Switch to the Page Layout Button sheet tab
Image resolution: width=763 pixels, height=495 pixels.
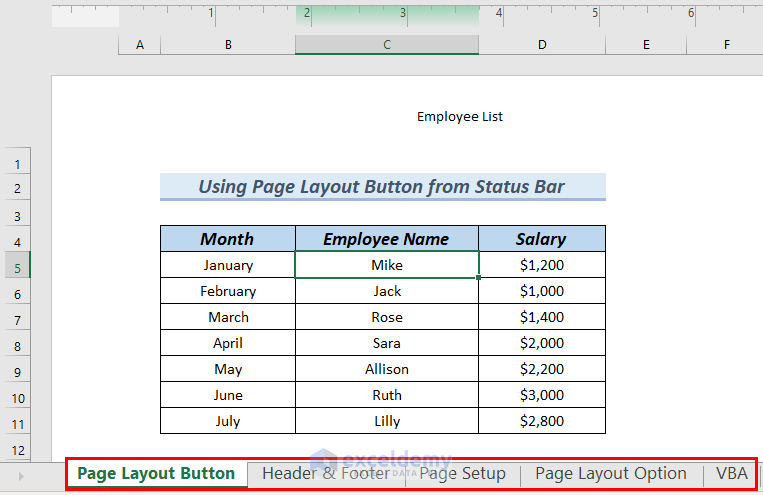point(156,474)
